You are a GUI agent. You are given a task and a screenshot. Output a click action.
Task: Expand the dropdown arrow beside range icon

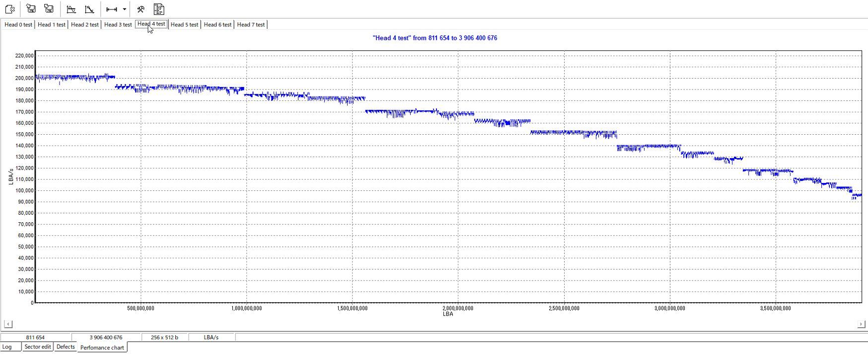point(124,9)
